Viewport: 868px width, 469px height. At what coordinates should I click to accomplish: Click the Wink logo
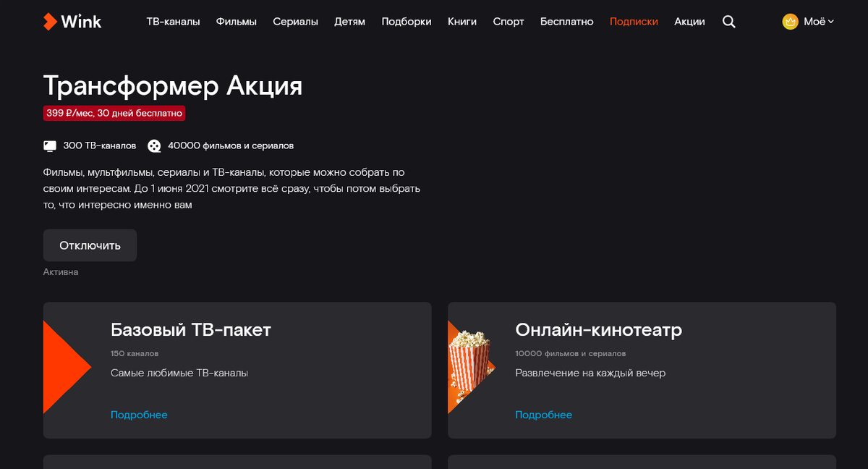(72, 22)
